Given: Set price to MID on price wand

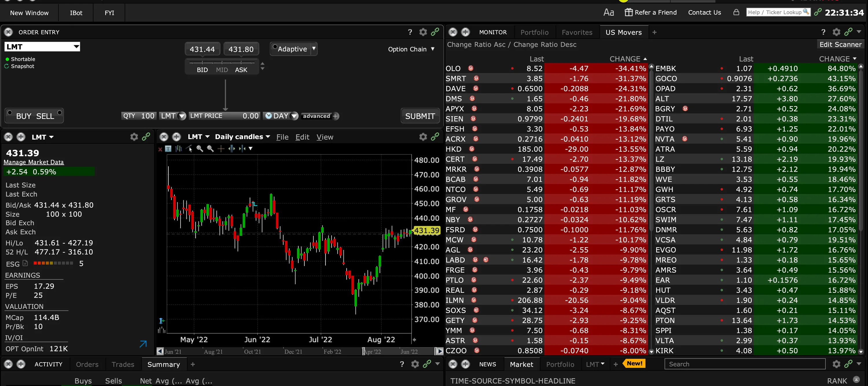Looking at the screenshot, I should pyautogui.click(x=222, y=70).
